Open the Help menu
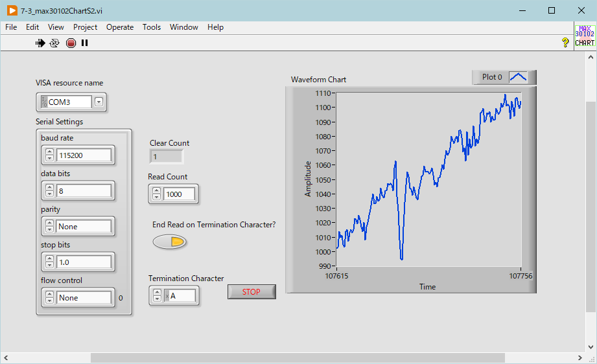The height and width of the screenshot is (364, 597). point(215,27)
